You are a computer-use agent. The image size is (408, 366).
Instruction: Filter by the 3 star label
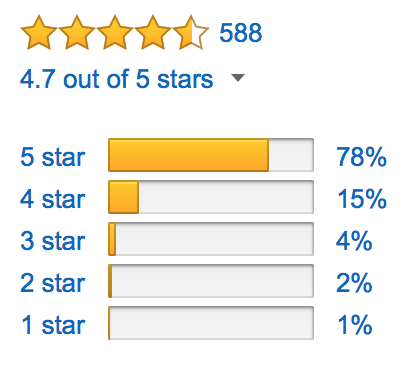point(53,241)
